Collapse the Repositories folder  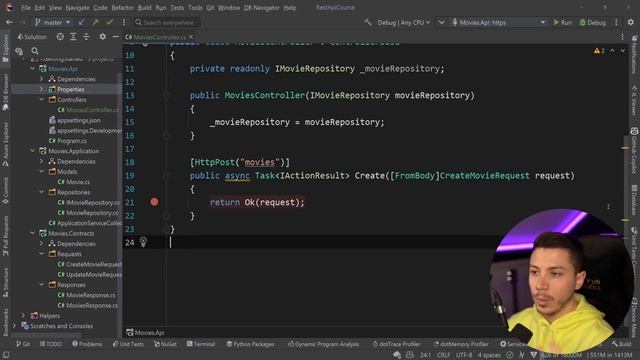[42, 192]
